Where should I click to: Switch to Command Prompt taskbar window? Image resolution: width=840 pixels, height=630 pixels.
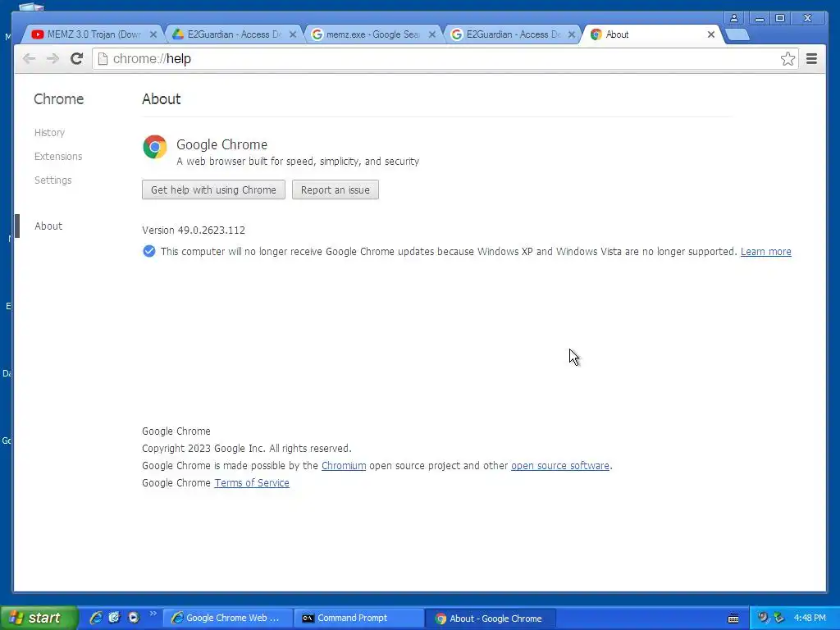pyautogui.click(x=359, y=619)
